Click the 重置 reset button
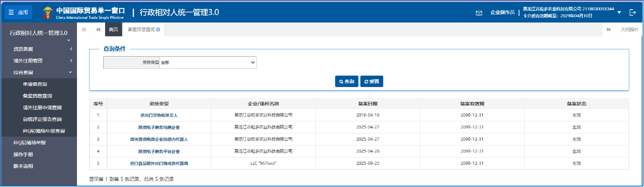This screenshot has width=644, height=187. pyautogui.click(x=371, y=81)
